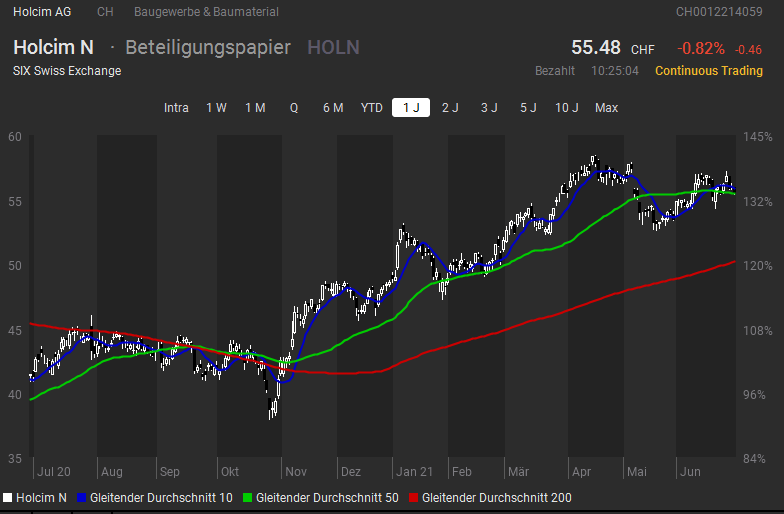Click the CHF currency label
This screenshot has height=514, width=784.
pos(642,50)
